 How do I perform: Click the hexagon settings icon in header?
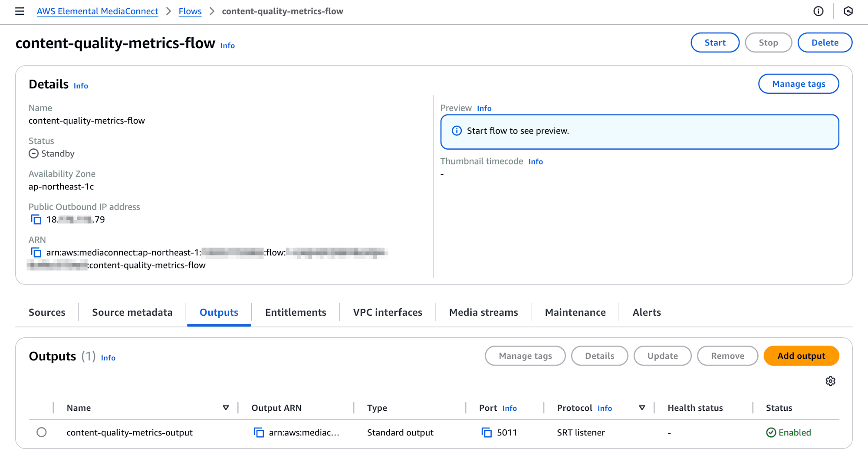point(848,11)
